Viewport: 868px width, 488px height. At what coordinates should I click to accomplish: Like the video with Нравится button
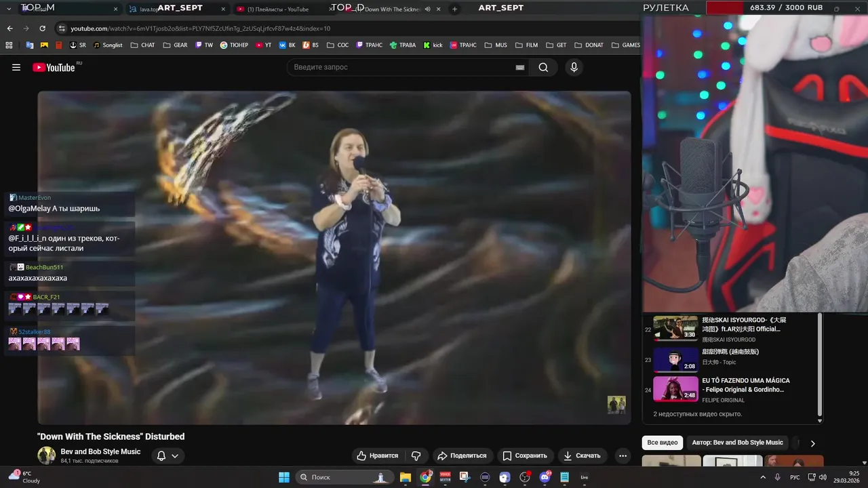378,455
